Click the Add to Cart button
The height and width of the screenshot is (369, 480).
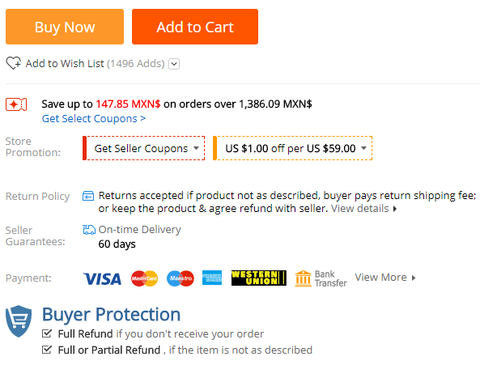click(195, 27)
